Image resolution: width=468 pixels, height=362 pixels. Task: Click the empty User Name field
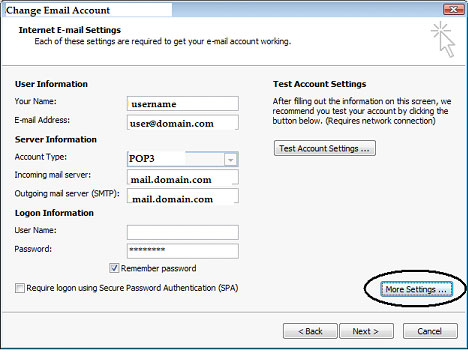(x=183, y=232)
